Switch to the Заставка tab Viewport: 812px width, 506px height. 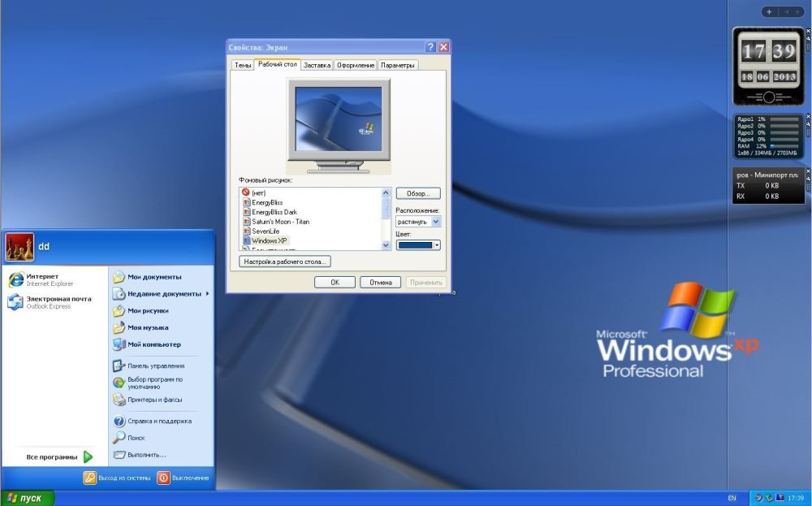(317, 65)
